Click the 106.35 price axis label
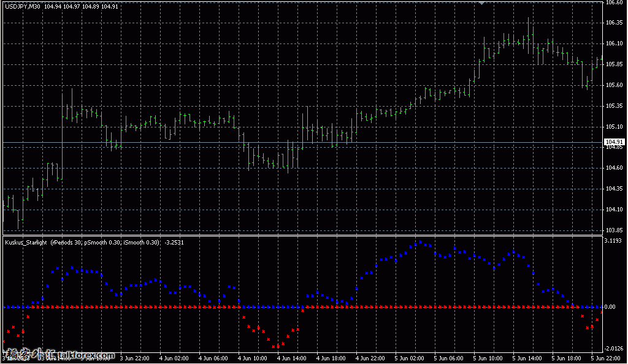 coord(614,23)
